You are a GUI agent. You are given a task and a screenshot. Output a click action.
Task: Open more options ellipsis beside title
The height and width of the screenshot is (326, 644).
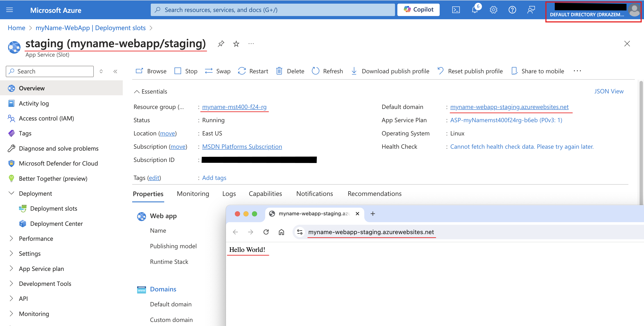pyautogui.click(x=251, y=44)
